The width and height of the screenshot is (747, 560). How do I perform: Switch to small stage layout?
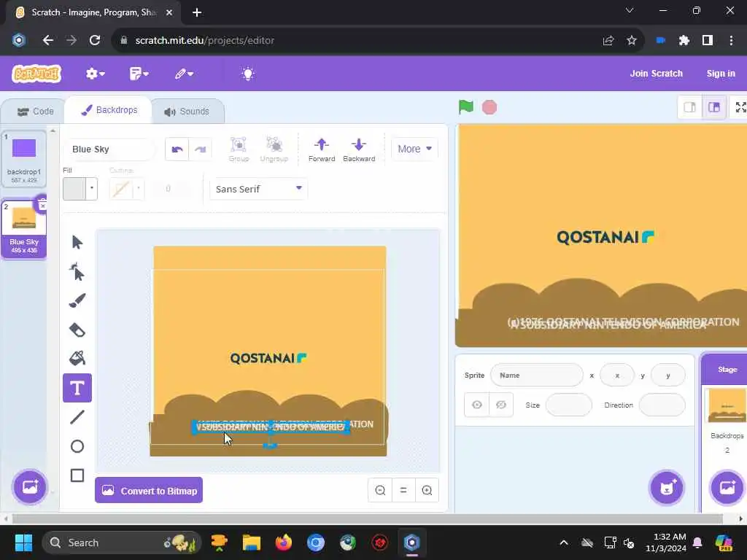[x=690, y=107]
